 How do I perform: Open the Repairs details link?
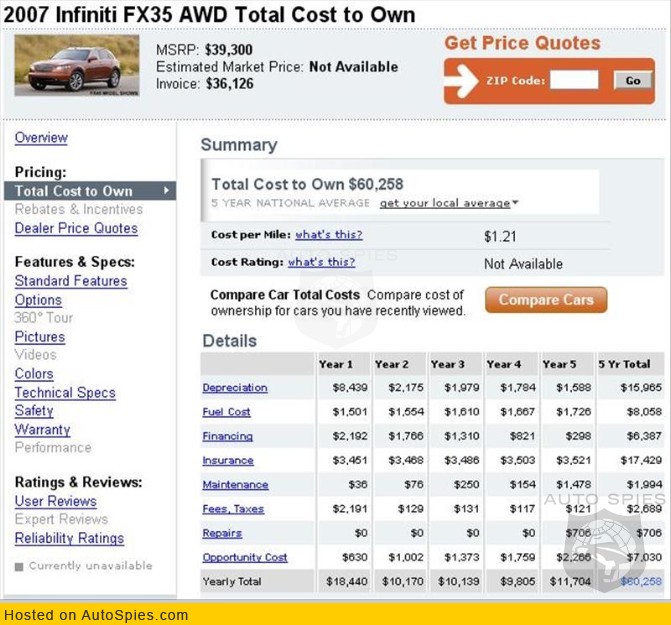pyautogui.click(x=222, y=533)
